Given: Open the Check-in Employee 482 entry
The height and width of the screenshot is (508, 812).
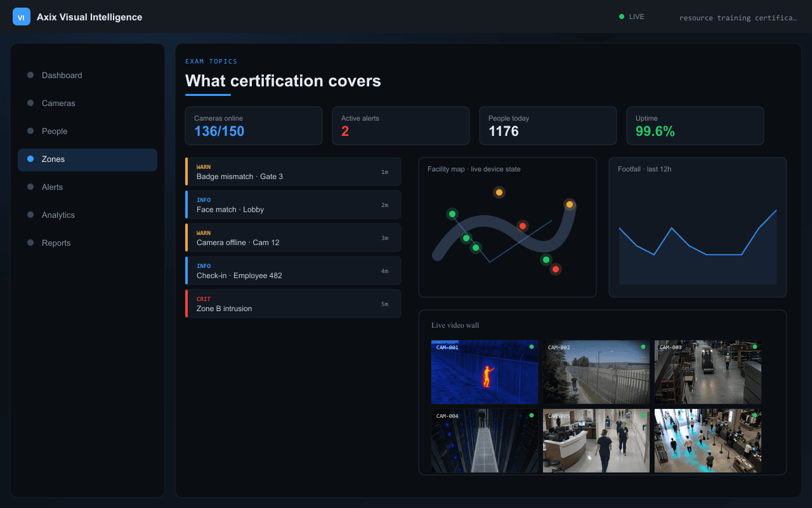Looking at the screenshot, I should pyautogui.click(x=293, y=271).
